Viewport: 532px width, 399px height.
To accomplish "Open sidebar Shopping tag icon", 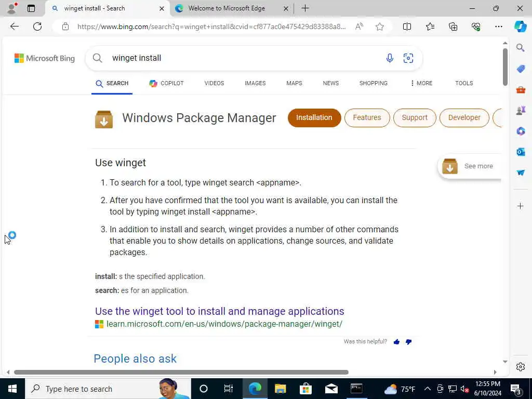I will [x=521, y=69].
